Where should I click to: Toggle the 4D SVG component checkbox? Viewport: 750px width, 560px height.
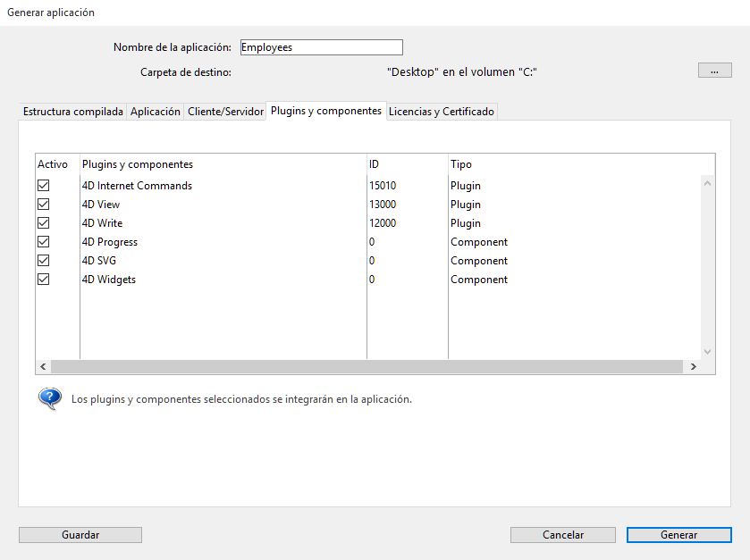43,261
